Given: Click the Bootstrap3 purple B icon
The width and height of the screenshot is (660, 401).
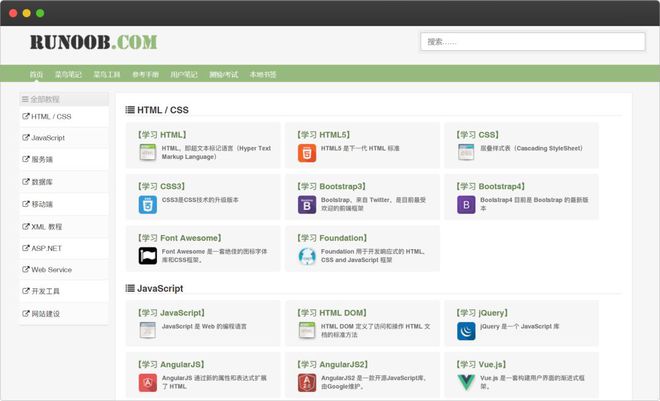Looking at the screenshot, I should coord(307,204).
